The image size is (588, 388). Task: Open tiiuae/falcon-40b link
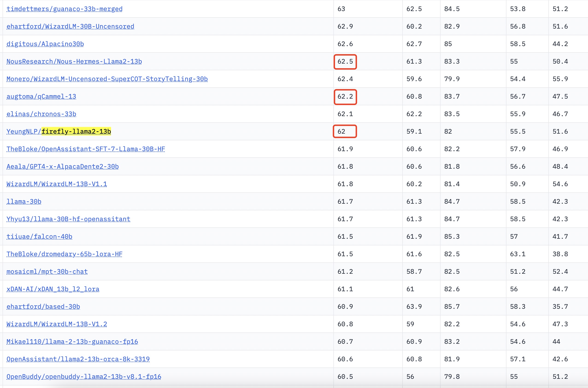(39, 237)
